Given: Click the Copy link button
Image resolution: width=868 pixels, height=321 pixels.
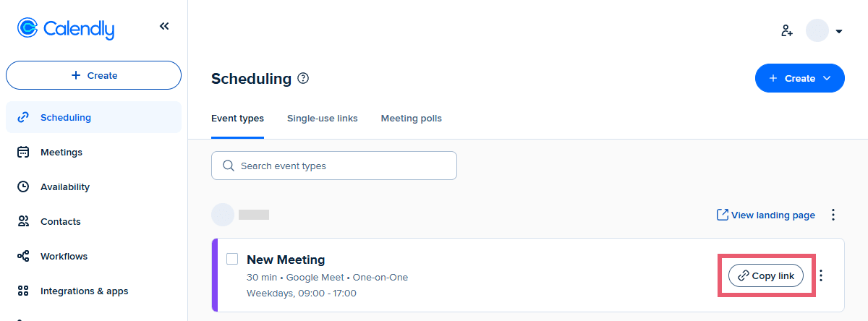Looking at the screenshot, I should pyautogui.click(x=766, y=275).
